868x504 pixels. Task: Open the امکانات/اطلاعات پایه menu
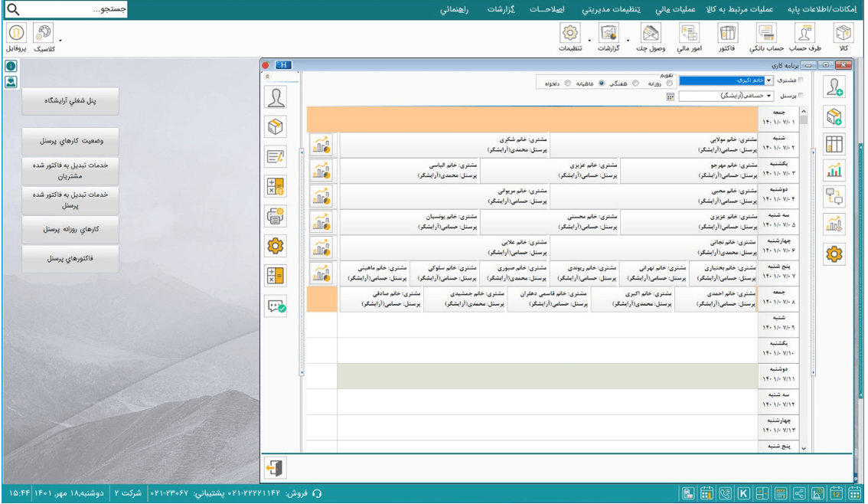click(821, 9)
